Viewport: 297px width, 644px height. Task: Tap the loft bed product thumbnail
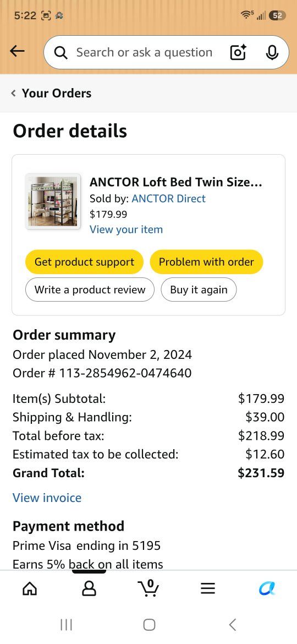click(52, 201)
